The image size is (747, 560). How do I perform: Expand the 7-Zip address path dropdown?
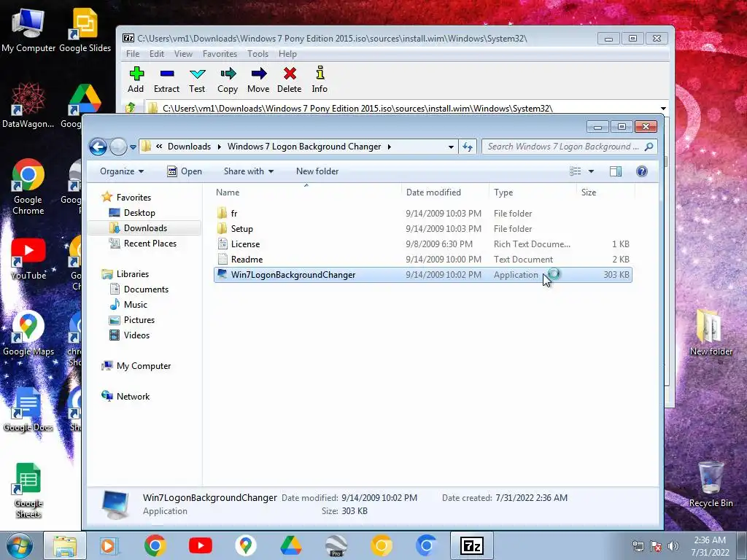coord(663,109)
